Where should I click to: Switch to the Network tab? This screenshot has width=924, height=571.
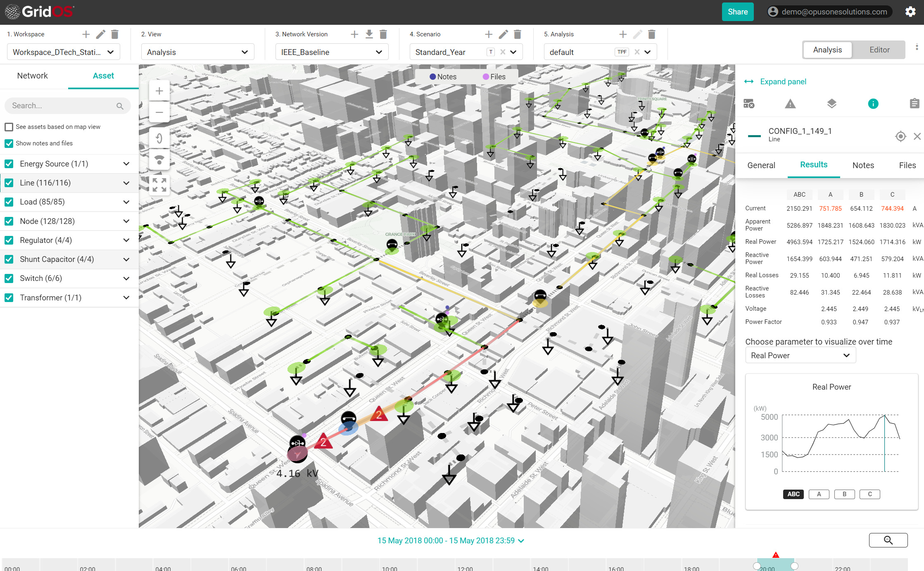32,76
